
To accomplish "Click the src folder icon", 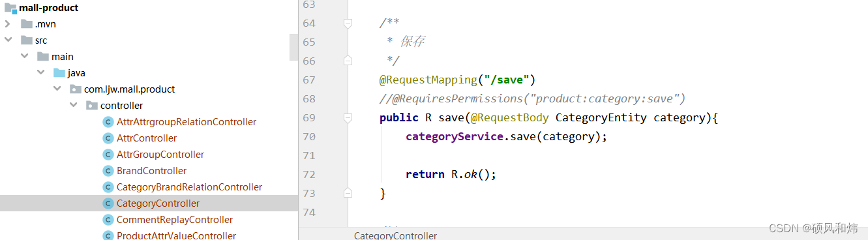I will click(x=27, y=40).
